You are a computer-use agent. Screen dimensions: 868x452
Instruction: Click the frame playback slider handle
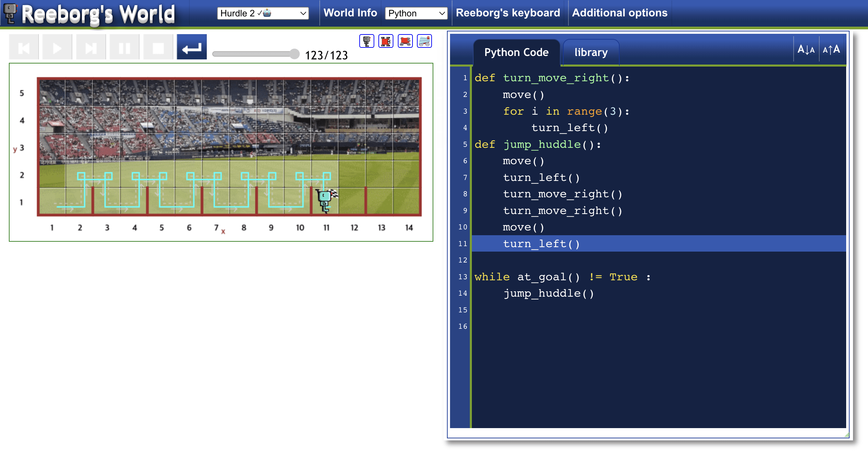[294, 54]
